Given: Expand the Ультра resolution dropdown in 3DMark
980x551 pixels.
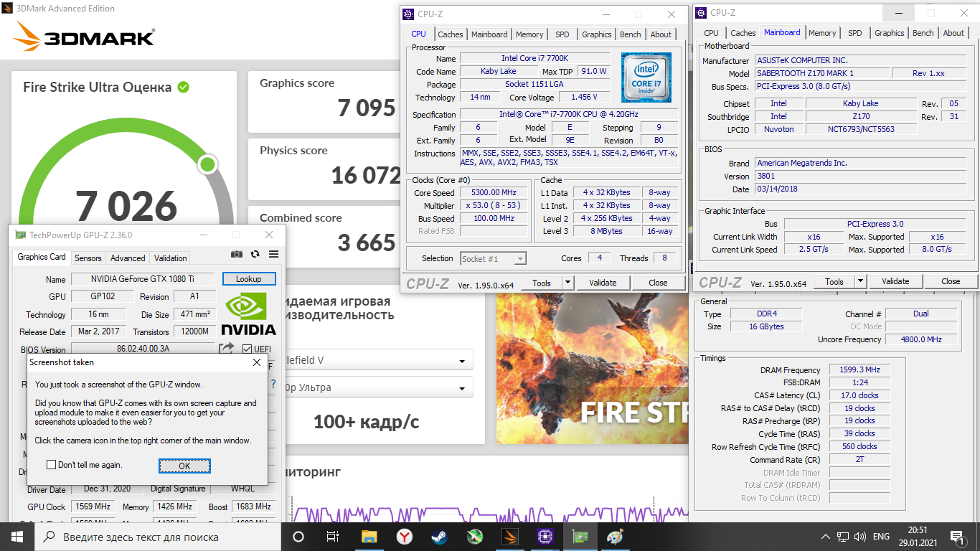Looking at the screenshot, I should tap(463, 388).
